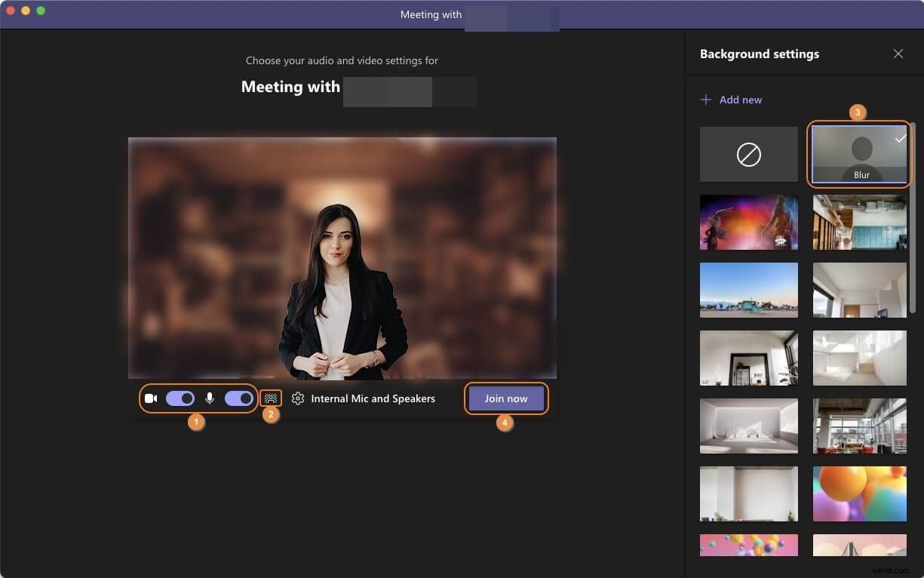Image resolution: width=924 pixels, height=578 pixels.
Task: Mute the microphone using its toggle
Action: (x=238, y=398)
